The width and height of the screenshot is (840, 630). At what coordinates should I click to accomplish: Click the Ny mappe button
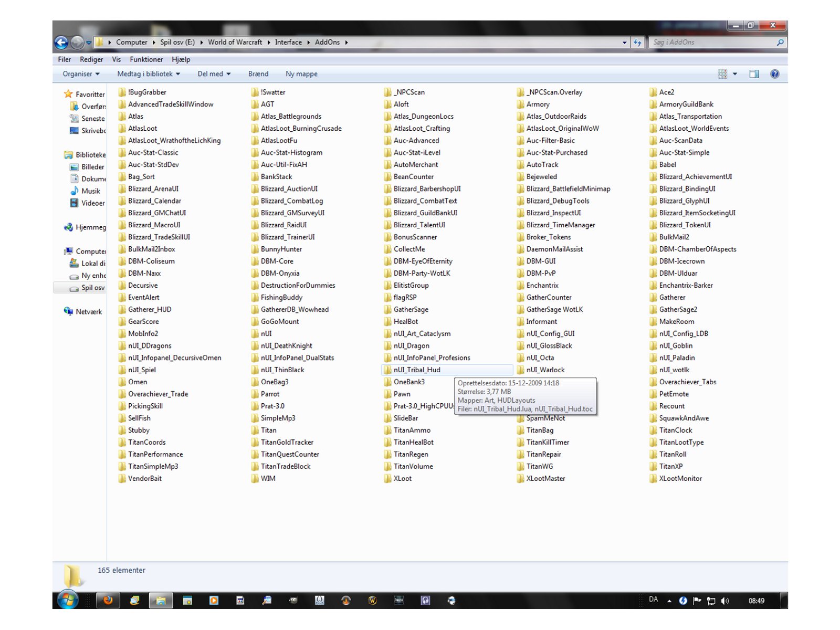(x=301, y=73)
